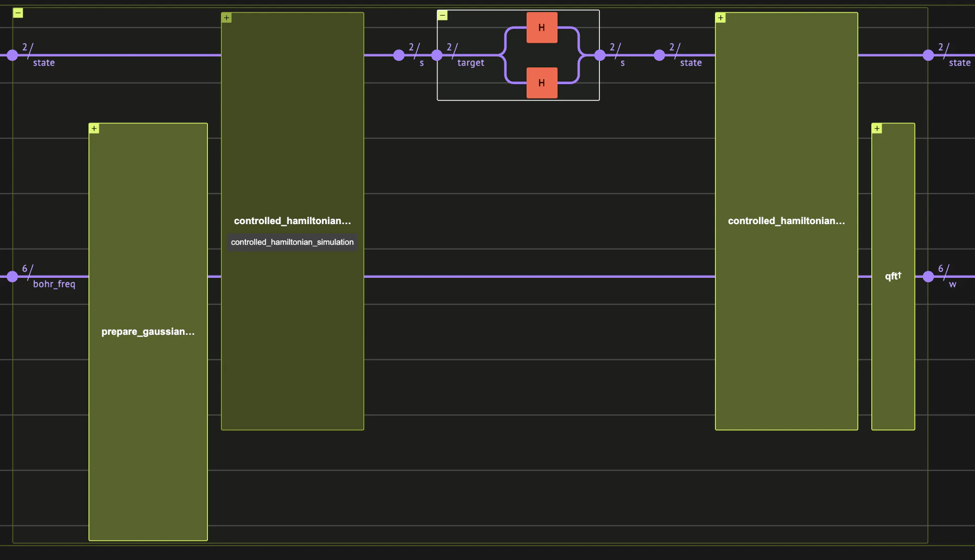Click the s port after H gates
Viewport: 975px width, 560px height.
600,55
